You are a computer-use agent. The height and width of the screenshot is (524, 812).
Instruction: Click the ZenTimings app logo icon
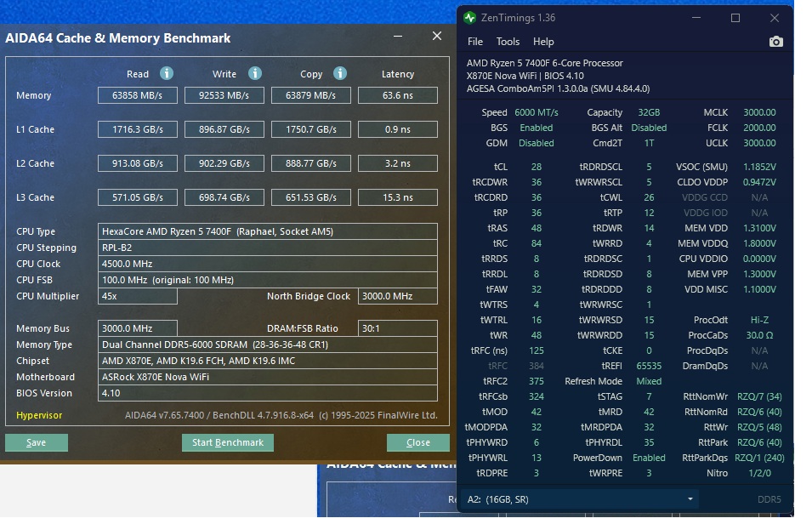[x=469, y=18]
